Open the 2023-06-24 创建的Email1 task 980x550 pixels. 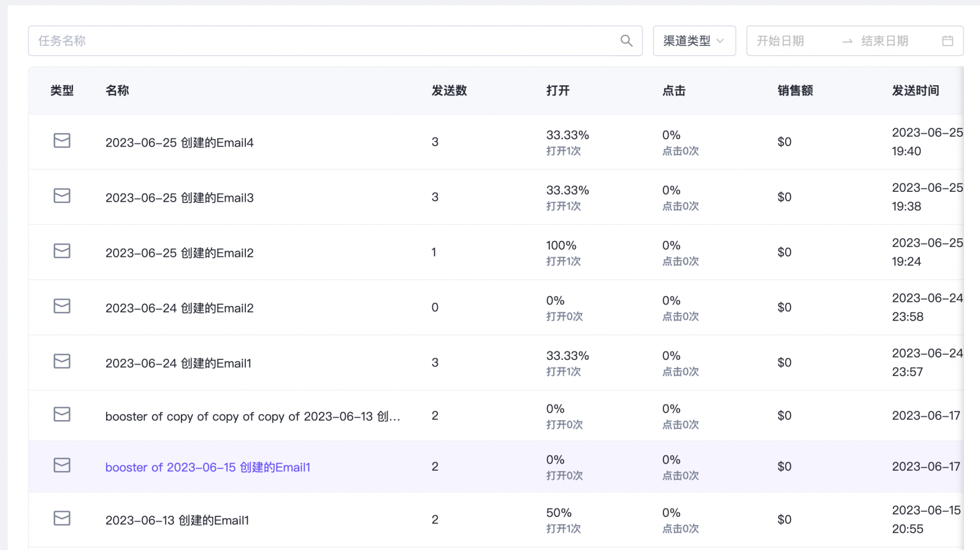(x=178, y=363)
